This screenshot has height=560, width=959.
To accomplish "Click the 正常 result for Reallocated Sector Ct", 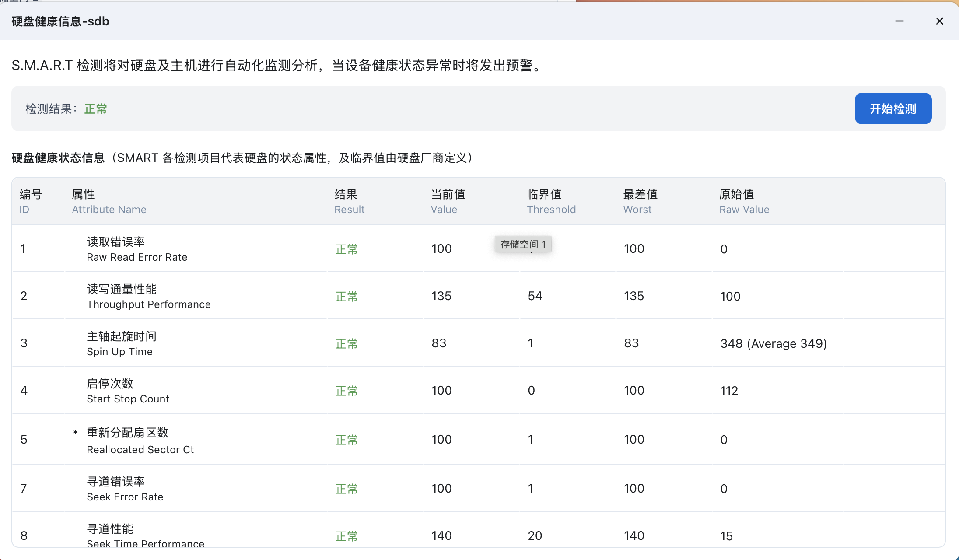I will 346,440.
